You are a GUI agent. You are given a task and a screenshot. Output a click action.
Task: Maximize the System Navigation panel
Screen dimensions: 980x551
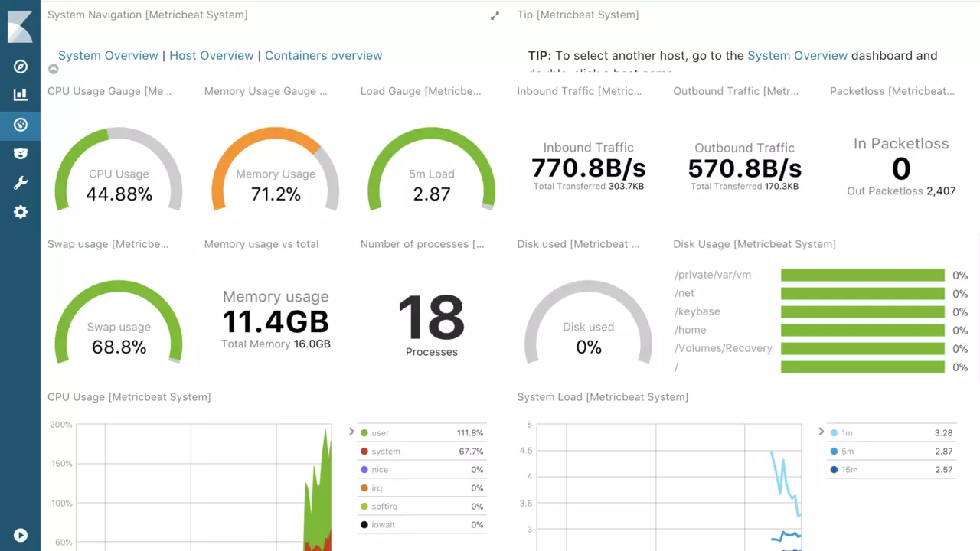click(x=495, y=16)
